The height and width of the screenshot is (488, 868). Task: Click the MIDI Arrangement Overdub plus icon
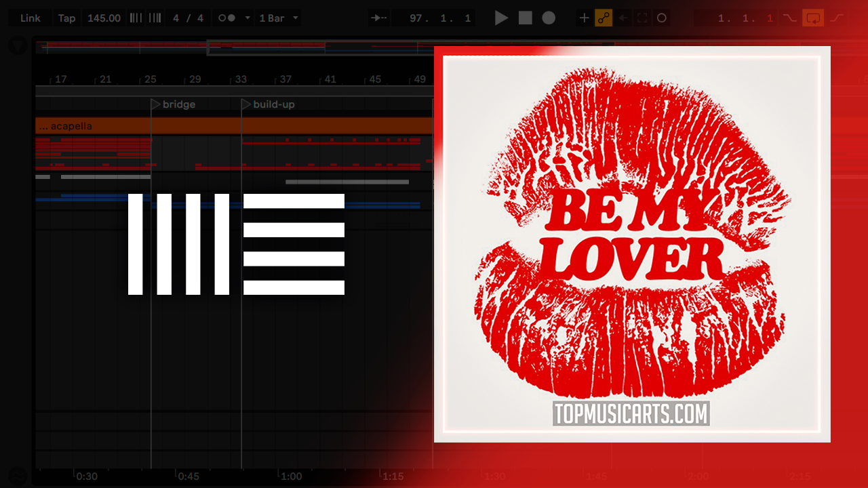pos(584,18)
